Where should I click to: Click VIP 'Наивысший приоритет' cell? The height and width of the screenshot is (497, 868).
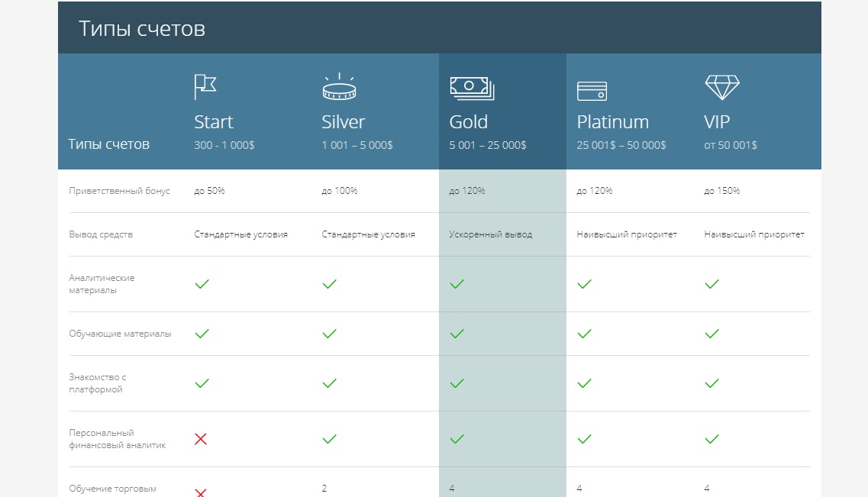(x=754, y=234)
